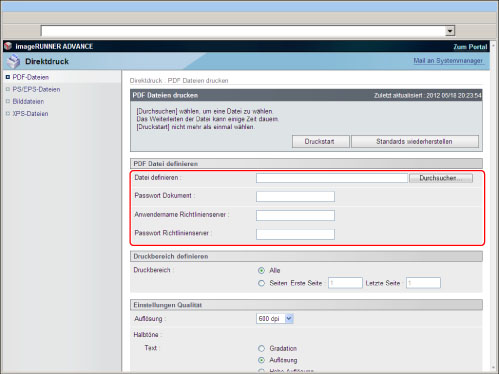Select the Seiten print range radio button

click(261, 283)
